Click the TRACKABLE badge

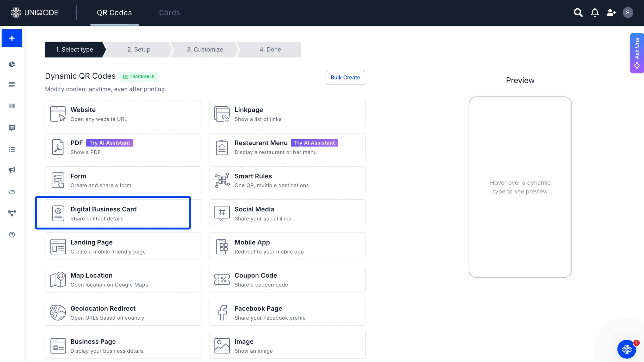click(139, 77)
